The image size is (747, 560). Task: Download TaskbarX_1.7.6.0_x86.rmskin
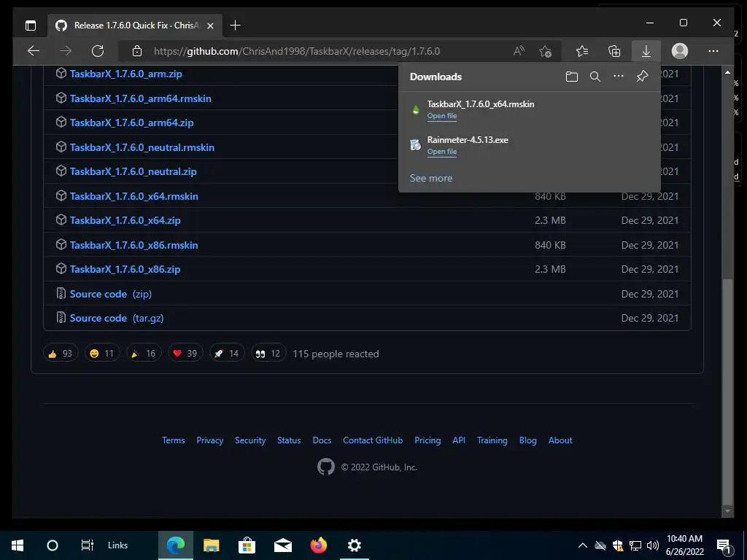134,245
